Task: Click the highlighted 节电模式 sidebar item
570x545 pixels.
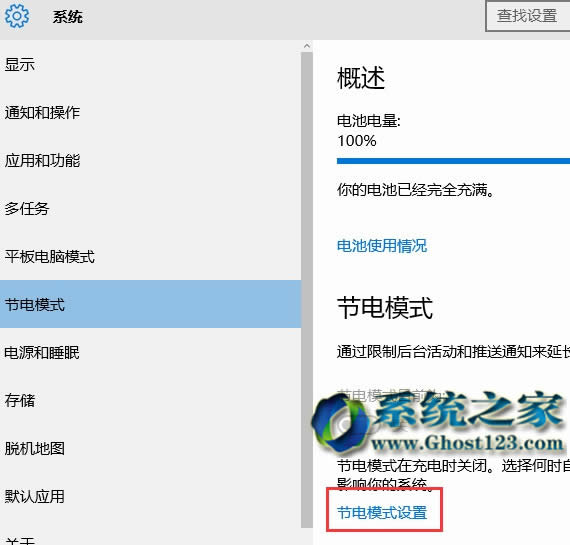Action: pos(150,304)
